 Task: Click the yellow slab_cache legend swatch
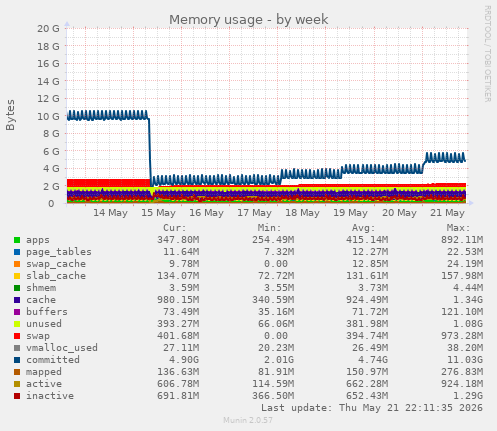point(17,276)
